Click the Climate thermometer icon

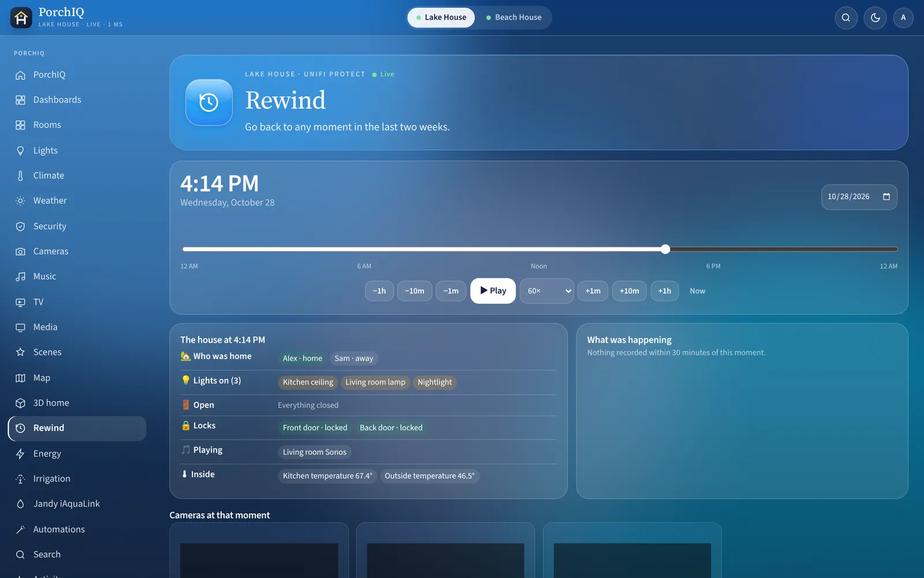(x=20, y=176)
